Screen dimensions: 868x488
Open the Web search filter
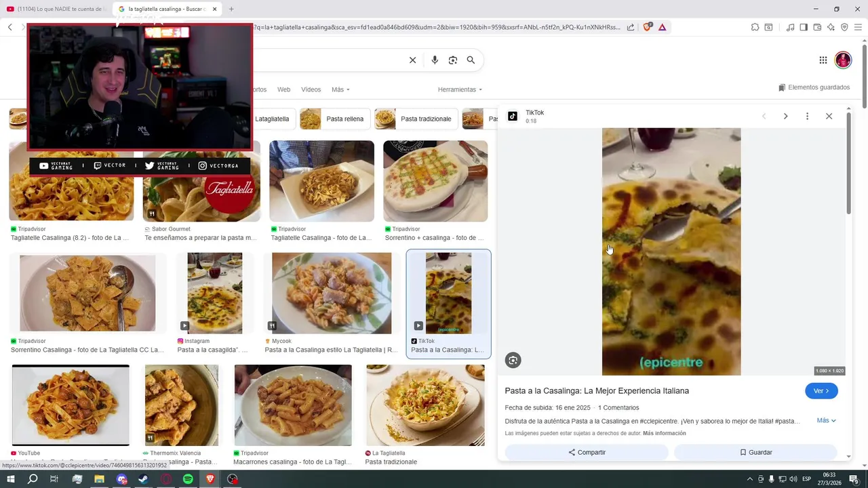[x=283, y=89]
